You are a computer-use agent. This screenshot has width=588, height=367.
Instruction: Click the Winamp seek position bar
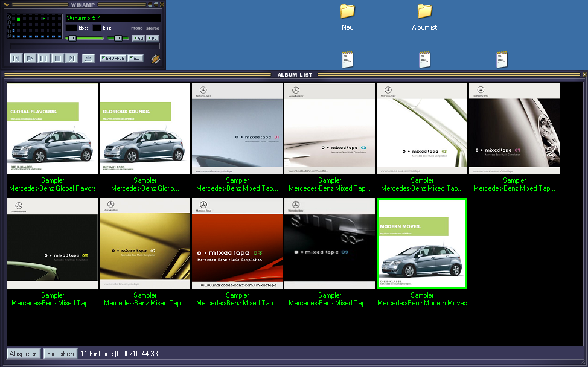point(85,47)
